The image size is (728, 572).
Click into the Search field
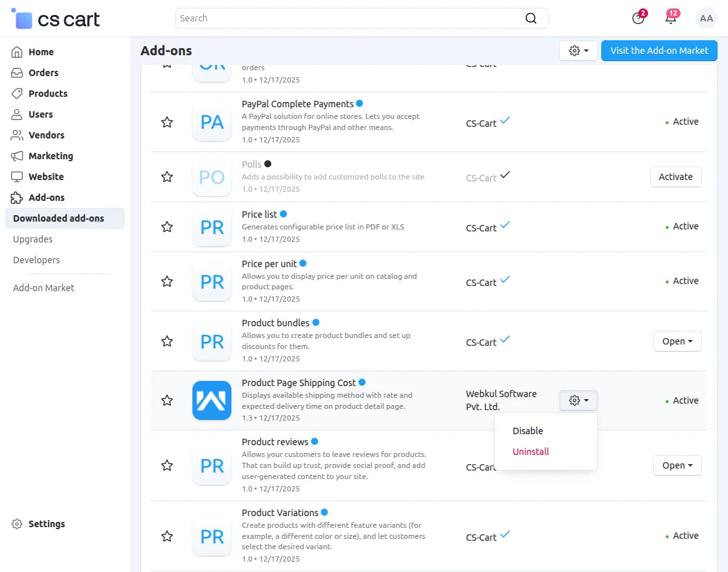coord(351,18)
